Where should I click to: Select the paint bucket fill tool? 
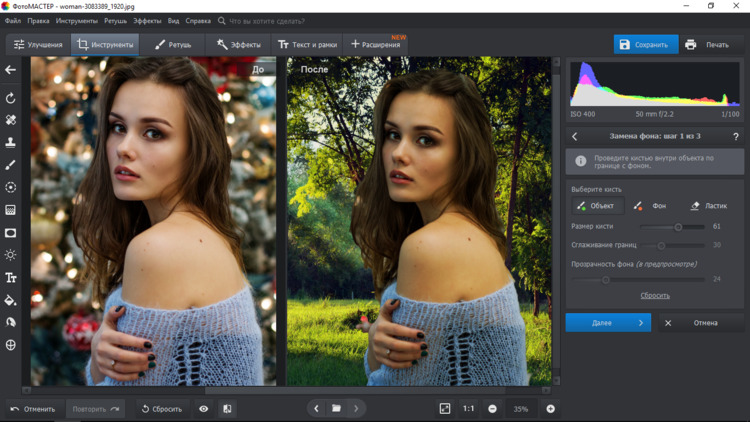[11, 300]
